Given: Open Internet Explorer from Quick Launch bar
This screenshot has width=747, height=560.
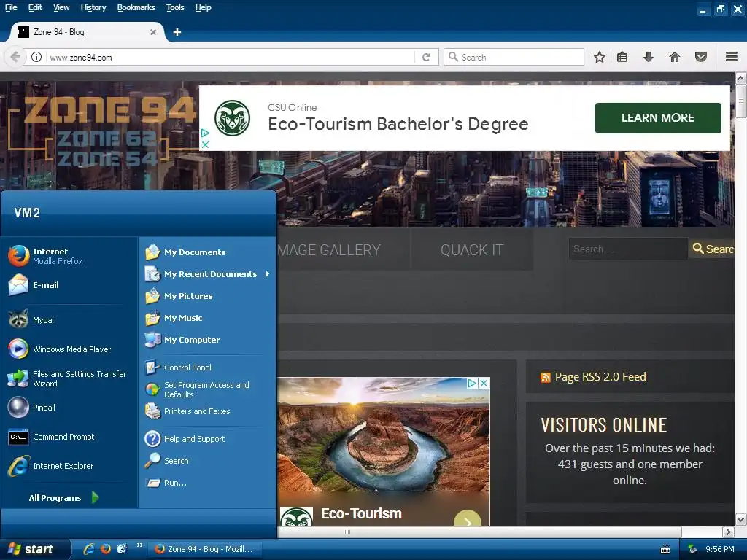Looking at the screenshot, I should [x=88, y=548].
